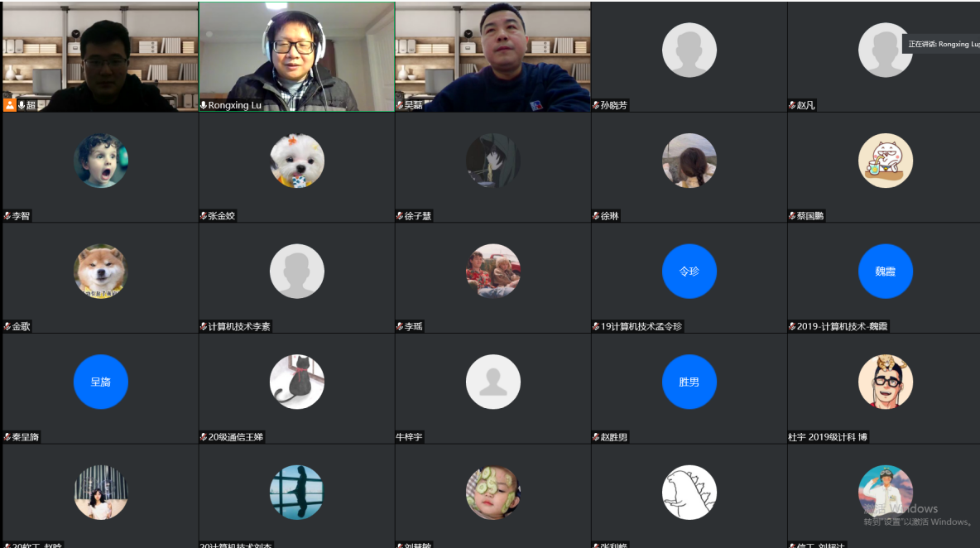Screen dimensions: 980x548
Task: Click the muted mic icon beside 孙晓芳
Action: tap(596, 105)
